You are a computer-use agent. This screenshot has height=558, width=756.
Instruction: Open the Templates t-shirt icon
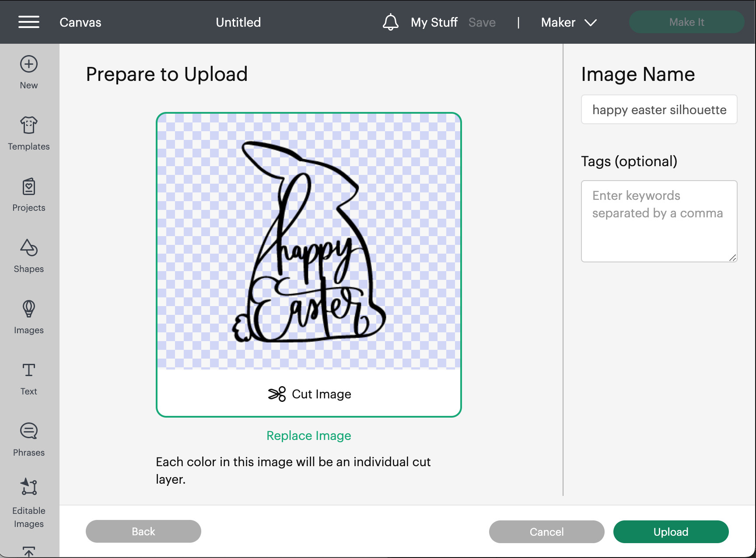click(29, 126)
